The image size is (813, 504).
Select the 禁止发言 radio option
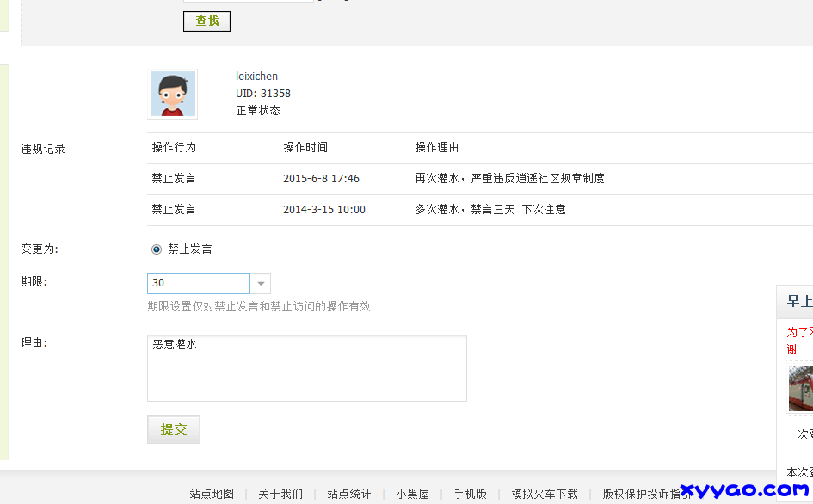(x=156, y=249)
